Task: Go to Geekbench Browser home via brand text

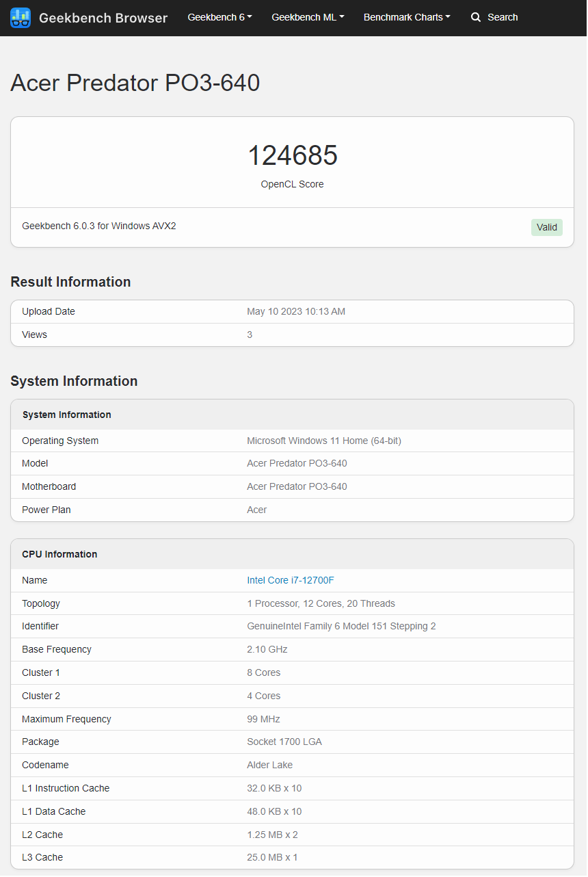Action: (103, 18)
